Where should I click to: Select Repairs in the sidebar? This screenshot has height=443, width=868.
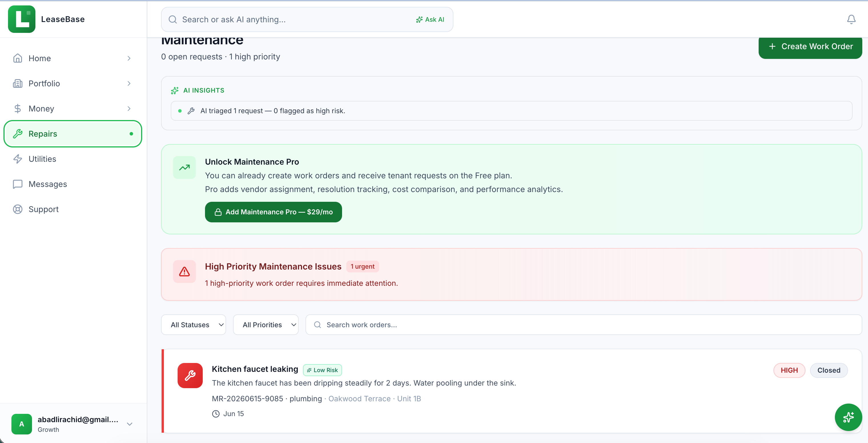click(x=73, y=133)
